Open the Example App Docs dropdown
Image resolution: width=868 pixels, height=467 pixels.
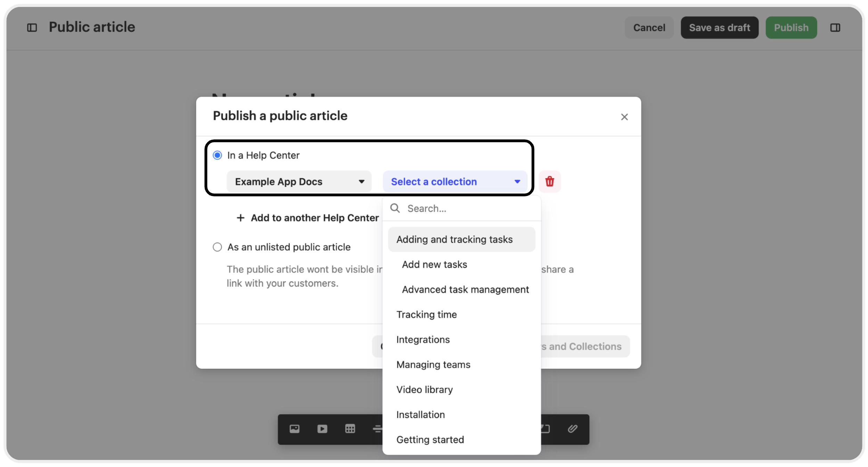[x=299, y=181]
